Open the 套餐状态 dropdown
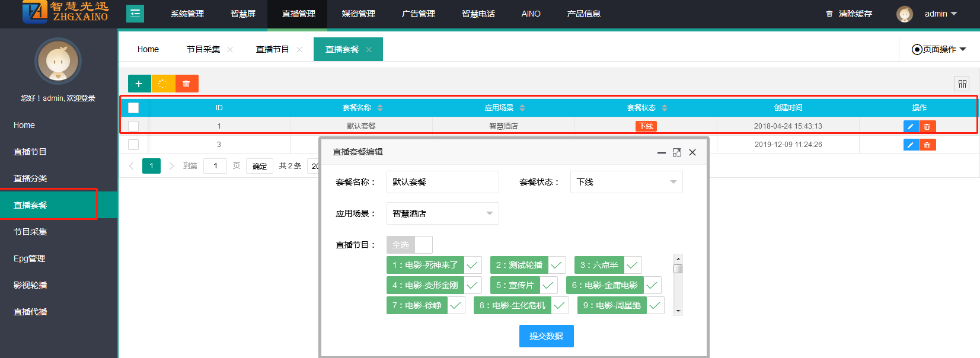Viewport: 980px width, 358px height. tap(626, 182)
